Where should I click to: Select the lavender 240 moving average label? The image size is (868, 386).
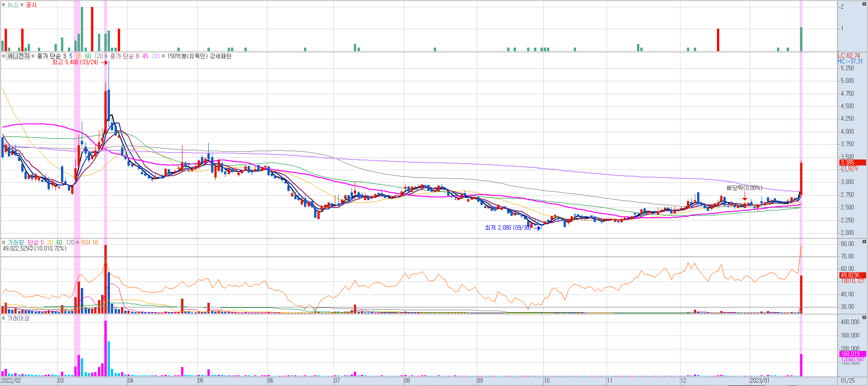[156, 56]
